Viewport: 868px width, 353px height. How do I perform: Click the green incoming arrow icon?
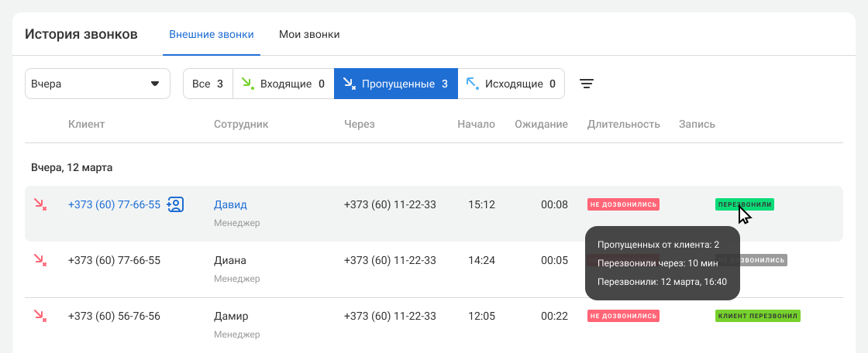pyautogui.click(x=248, y=84)
